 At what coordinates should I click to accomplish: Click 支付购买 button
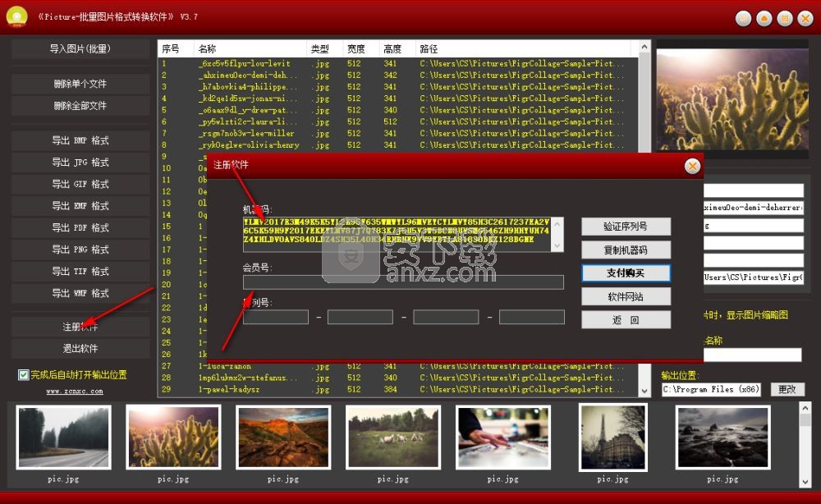(626, 273)
